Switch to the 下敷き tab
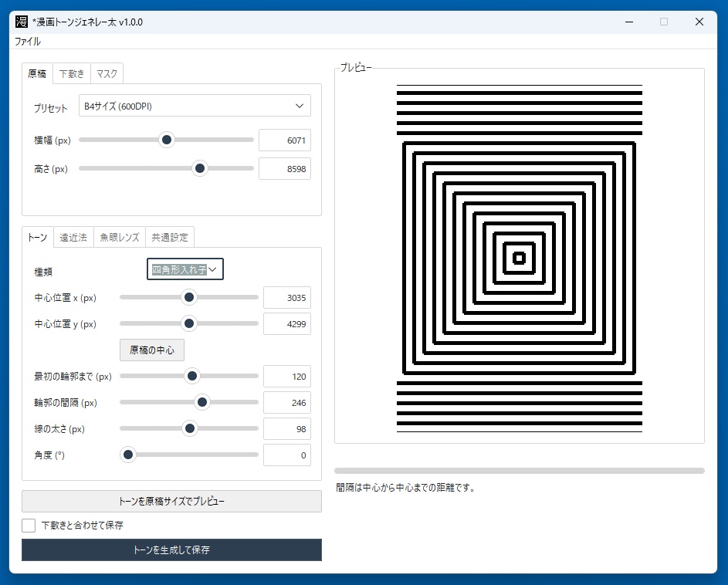 coord(72,73)
